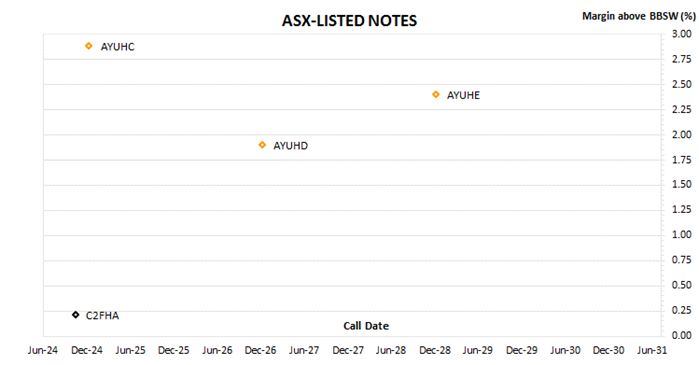Click the Jun-27 x-axis label
Viewport: 699px width, 365px height.
[304, 350]
